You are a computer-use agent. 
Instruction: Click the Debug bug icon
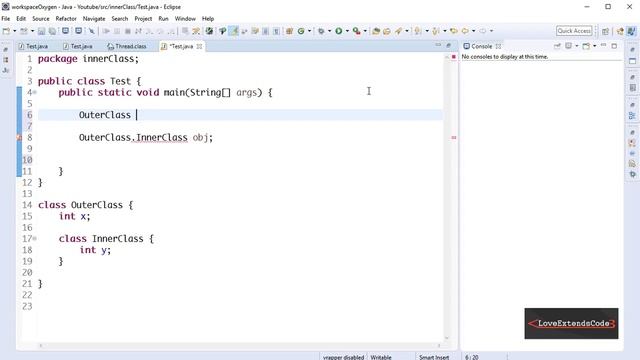322,31
